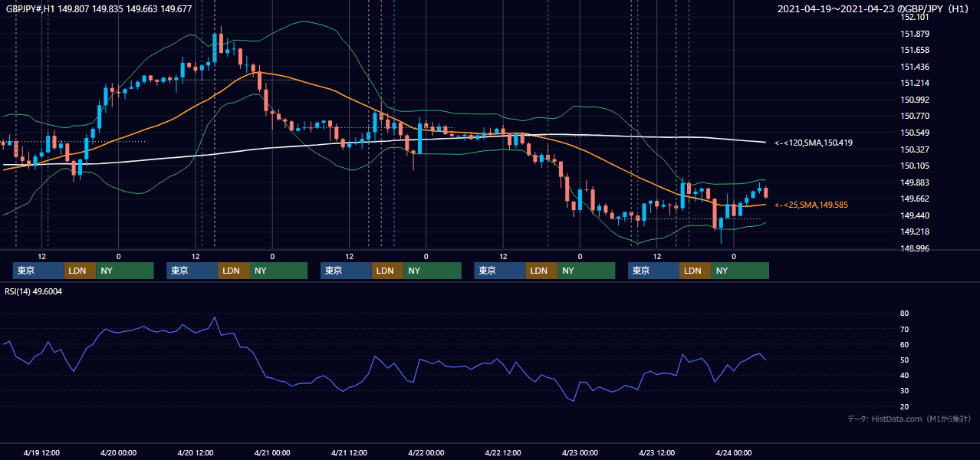The width and height of the screenshot is (980, 460).
Task: Click RSI axis level 20
Action: 905,406
